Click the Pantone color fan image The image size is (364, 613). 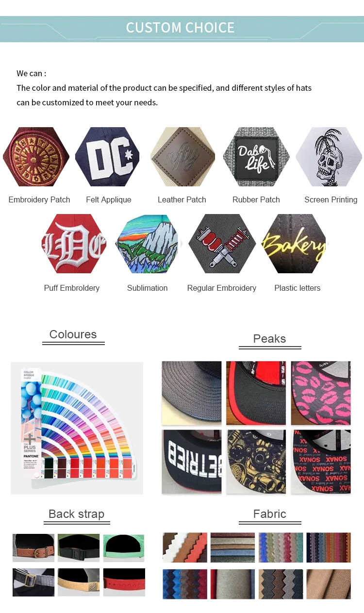pos(77,428)
